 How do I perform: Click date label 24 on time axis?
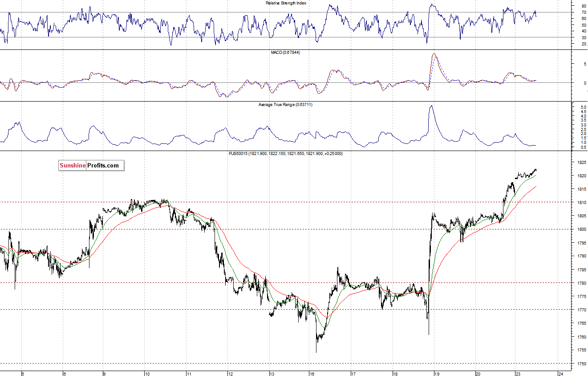(561, 374)
